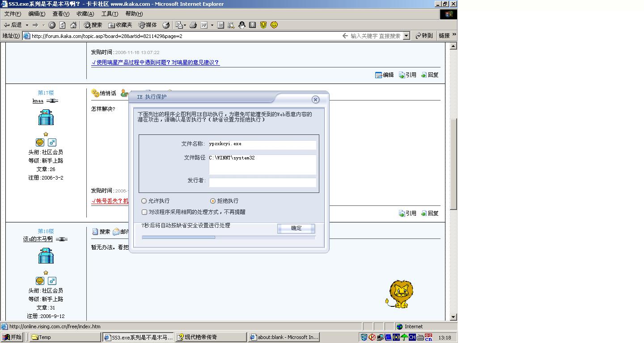Click 引用 quote in post 17

coord(408,213)
